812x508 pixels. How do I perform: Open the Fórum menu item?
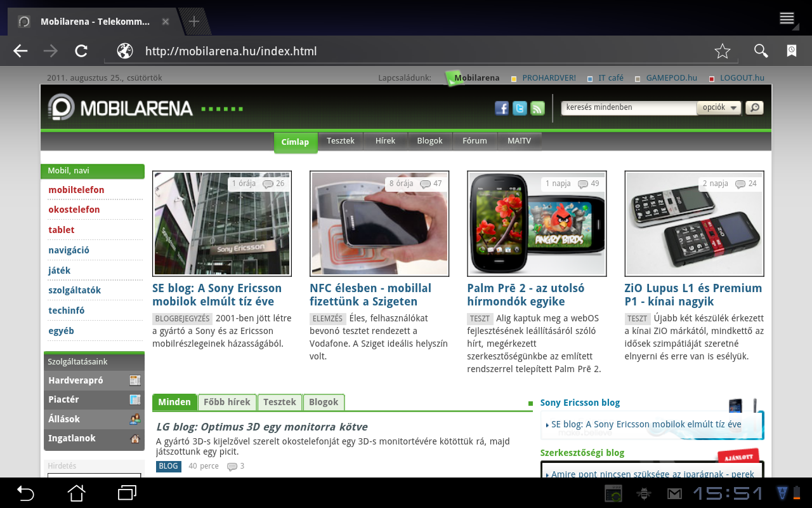coord(475,141)
